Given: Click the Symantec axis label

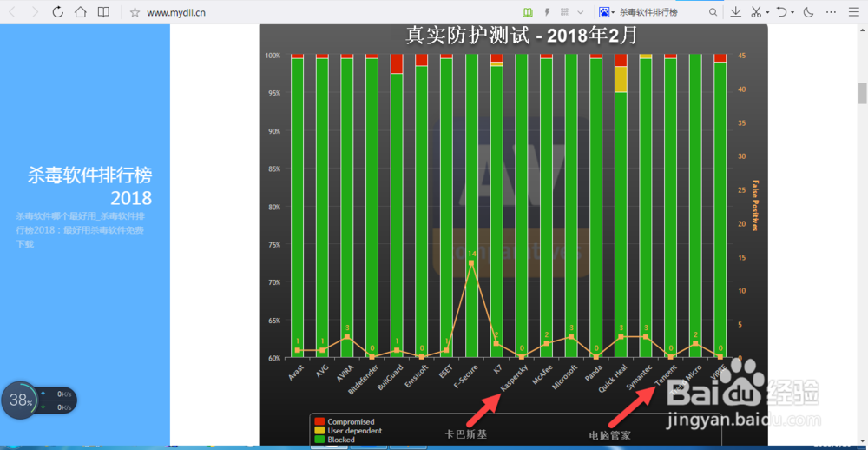Looking at the screenshot, I should [640, 377].
